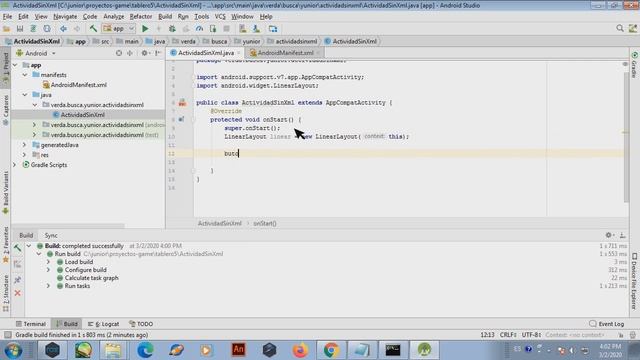Open the Logcat tool window button
The height and width of the screenshot is (360, 640).
(104, 324)
